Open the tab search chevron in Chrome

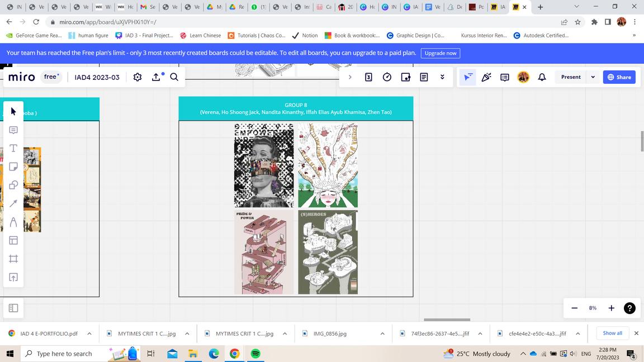click(x=577, y=7)
